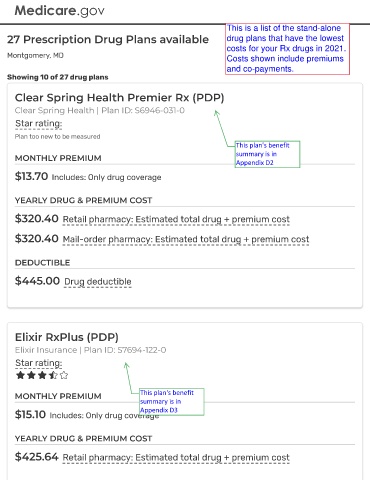Click the $15.10 monthly premium amount

pos(30,415)
